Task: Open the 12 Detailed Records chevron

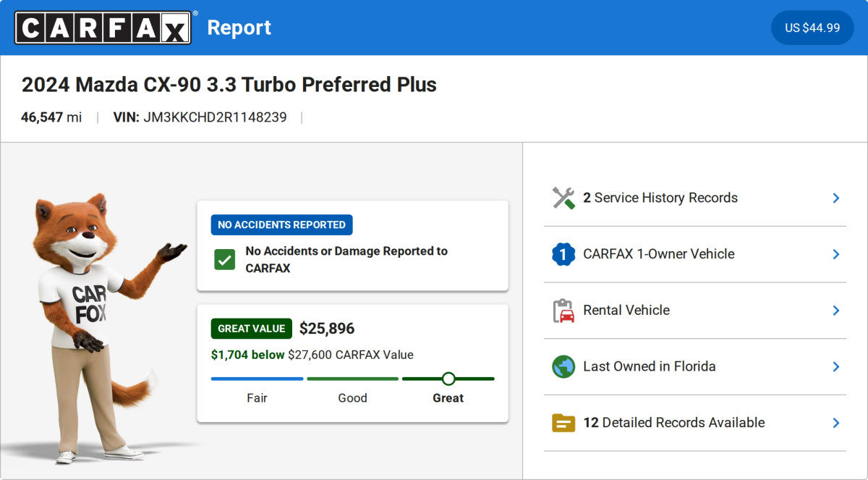Action: (835, 423)
